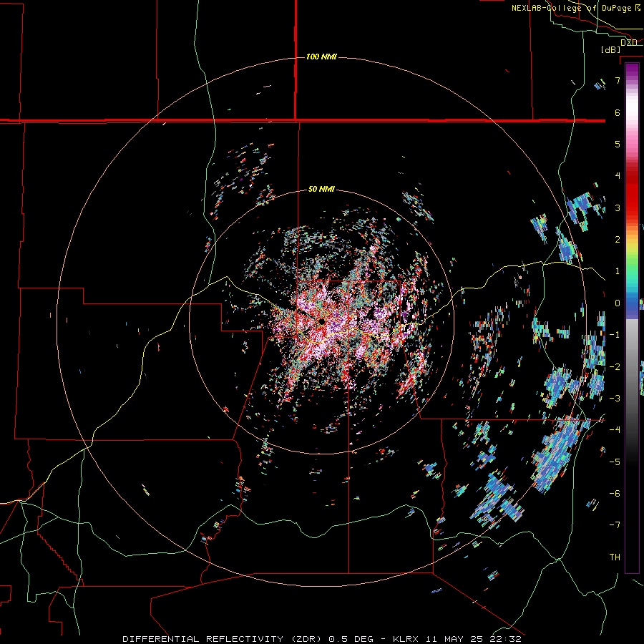644x644 pixels.
Task: Click the scale value "2"
Action: 618,240
